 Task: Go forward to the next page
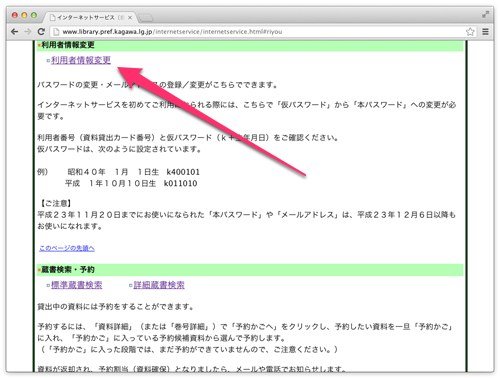(28, 32)
